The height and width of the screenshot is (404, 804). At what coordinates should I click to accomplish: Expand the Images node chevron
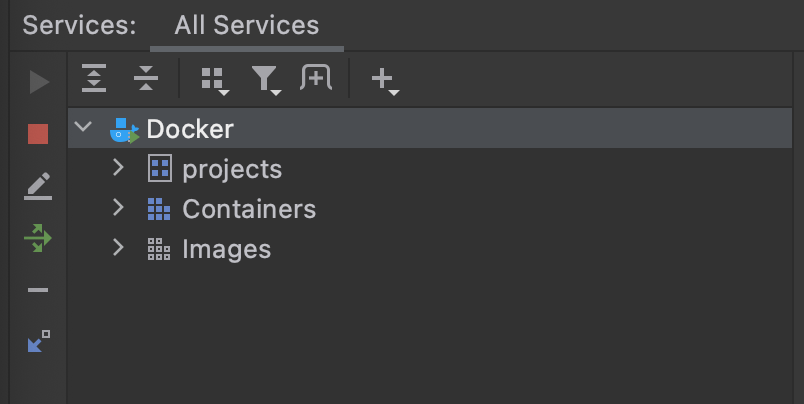[x=118, y=247]
